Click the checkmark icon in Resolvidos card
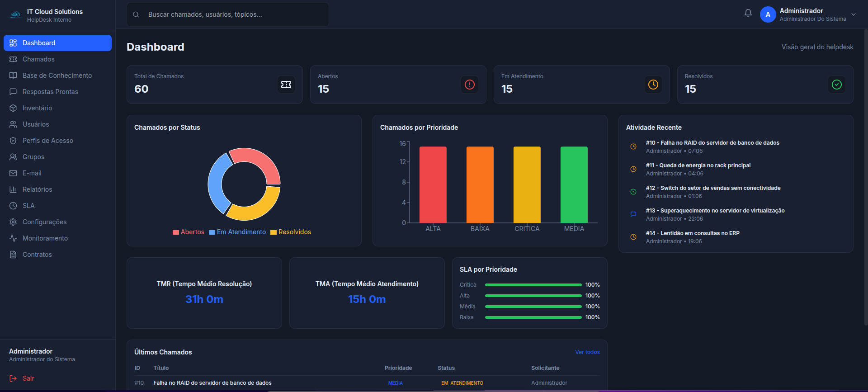868x392 pixels. tap(837, 85)
